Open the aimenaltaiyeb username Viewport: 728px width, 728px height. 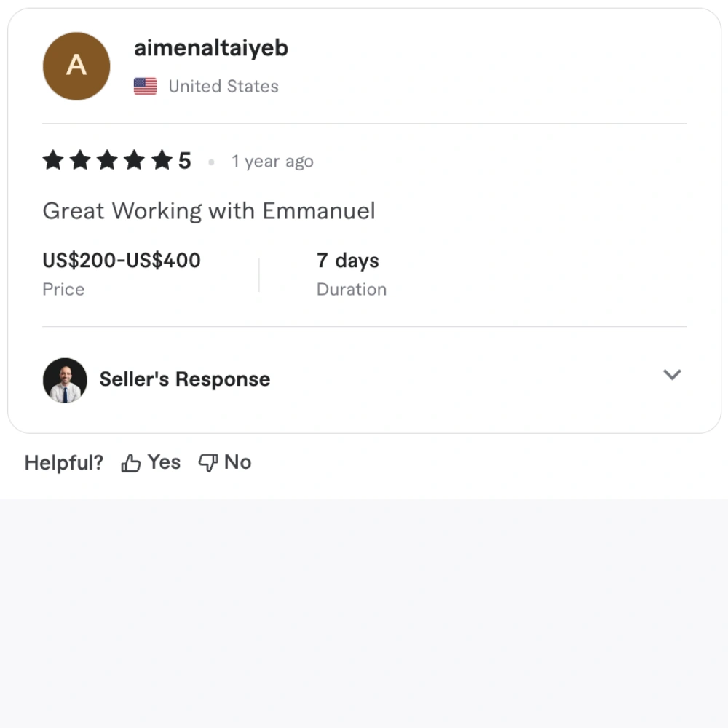(211, 48)
